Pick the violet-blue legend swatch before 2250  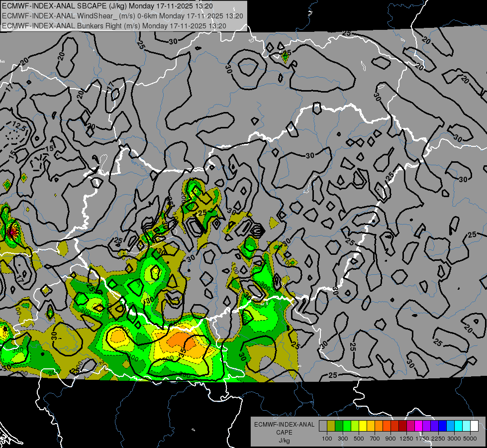[x=434, y=426]
